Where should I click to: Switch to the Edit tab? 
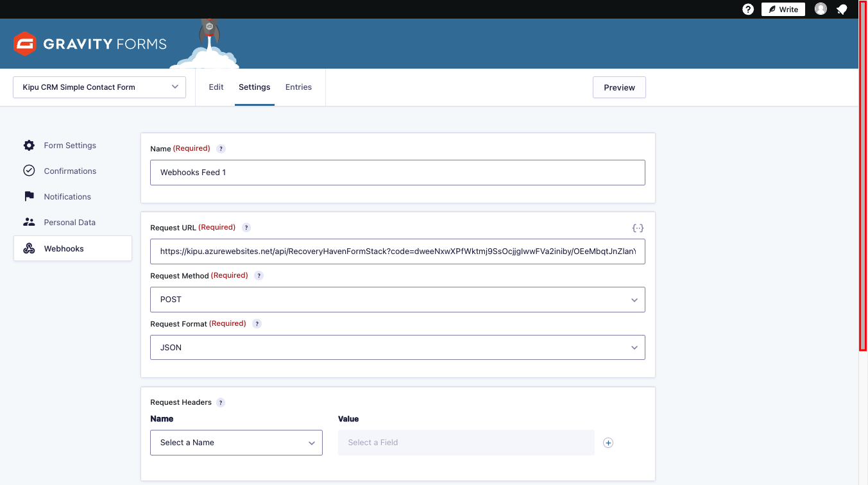pyautogui.click(x=216, y=87)
